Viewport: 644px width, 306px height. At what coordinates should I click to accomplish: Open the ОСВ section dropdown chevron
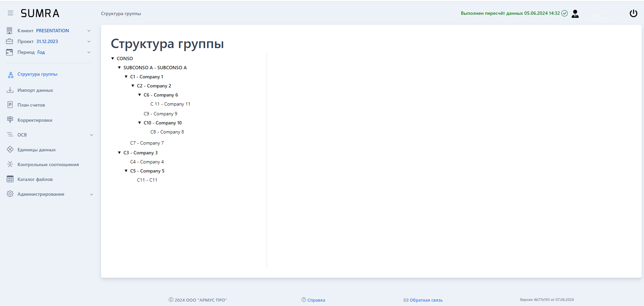coord(92,135)
